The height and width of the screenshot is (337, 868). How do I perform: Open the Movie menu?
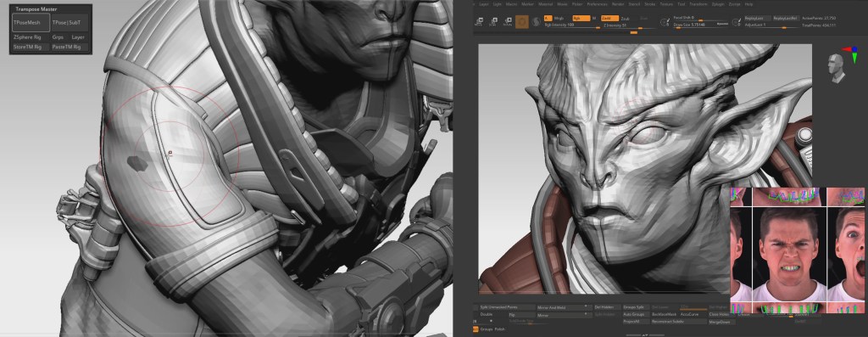pyautogui.click(x=563, y=4)
